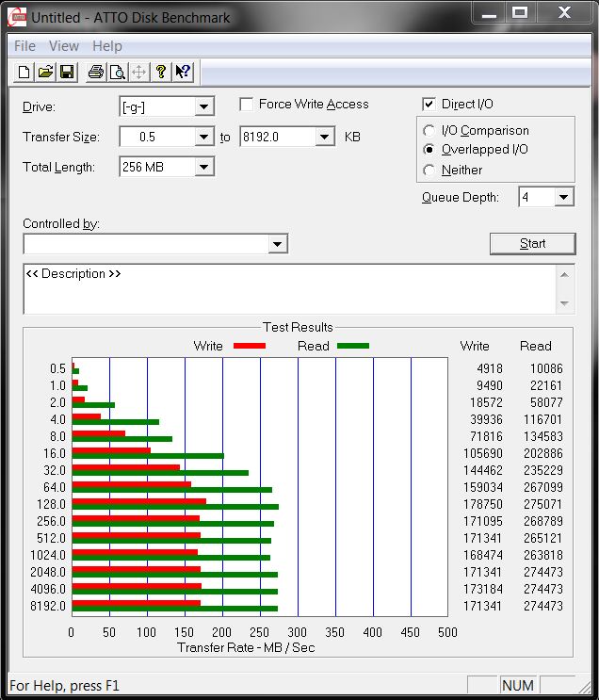This screenshot has height=700, width=599.
Task: Activate the context help pointer icon
Action: click(x=183, y=73)
